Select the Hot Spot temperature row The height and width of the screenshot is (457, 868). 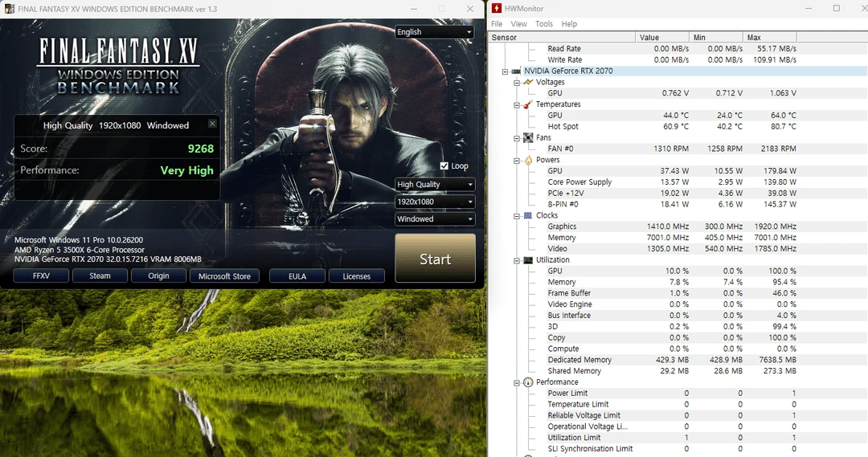671,126
